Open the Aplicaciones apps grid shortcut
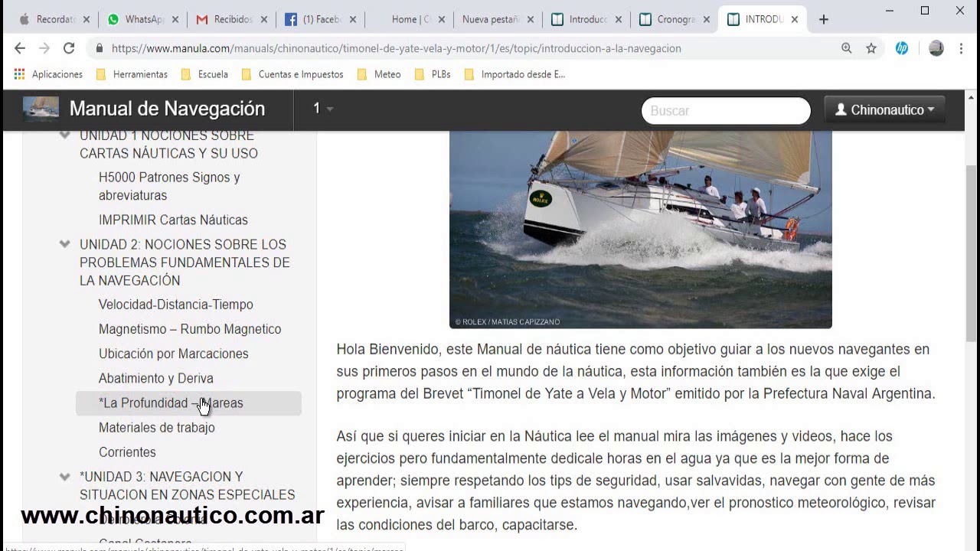 coord(48,74)
